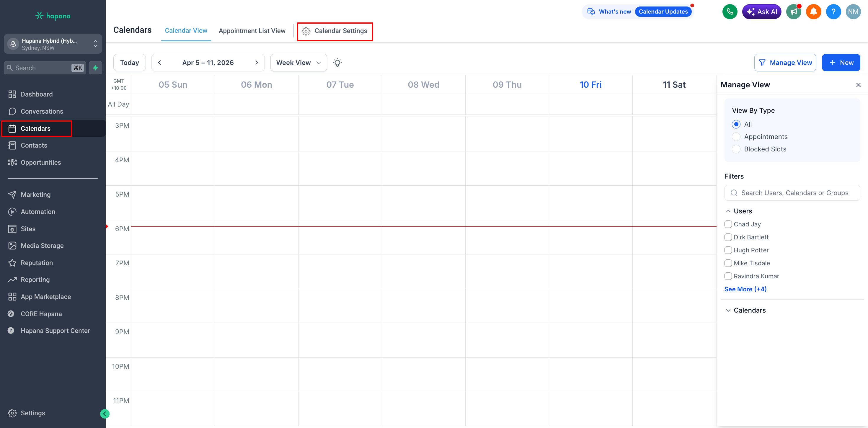The image size is (868, 428).
Task: Check the Hugh Potter user checkbox
Action: tap(728, 250)
